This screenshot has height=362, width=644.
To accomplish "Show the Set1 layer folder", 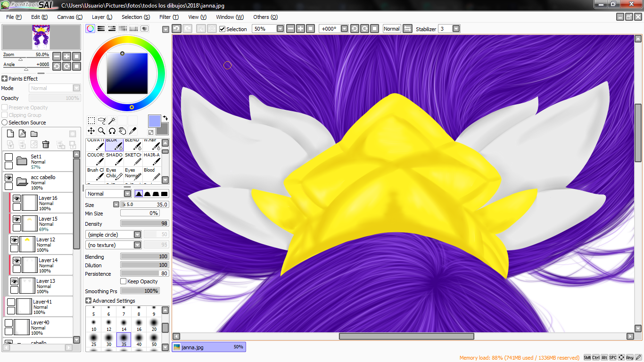I will 8,156.
